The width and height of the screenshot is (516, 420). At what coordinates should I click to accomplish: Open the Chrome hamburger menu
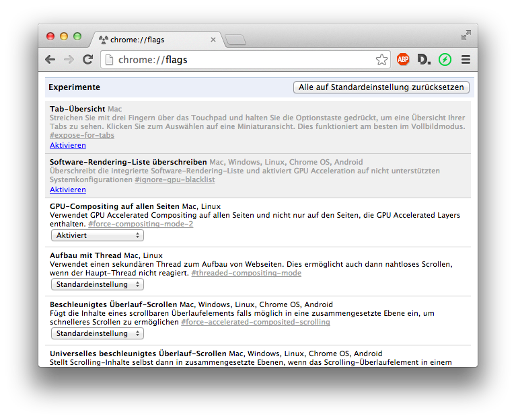466,60
